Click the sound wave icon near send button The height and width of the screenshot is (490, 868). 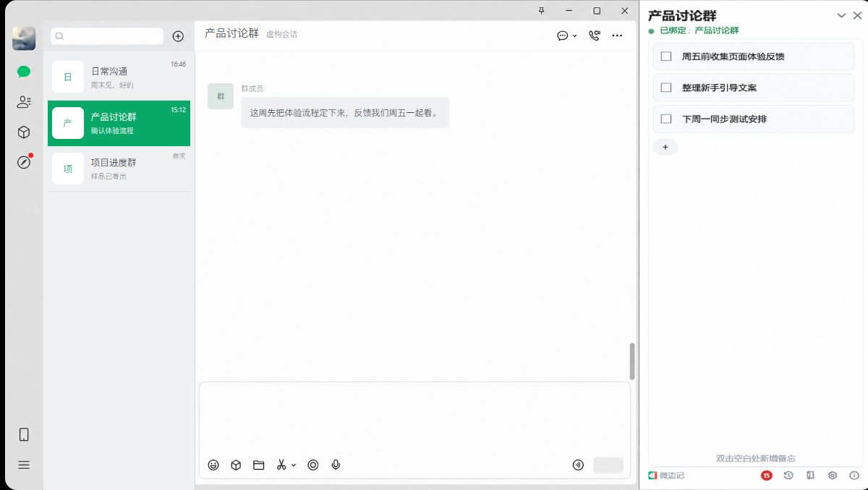click(x=578, y=465)
